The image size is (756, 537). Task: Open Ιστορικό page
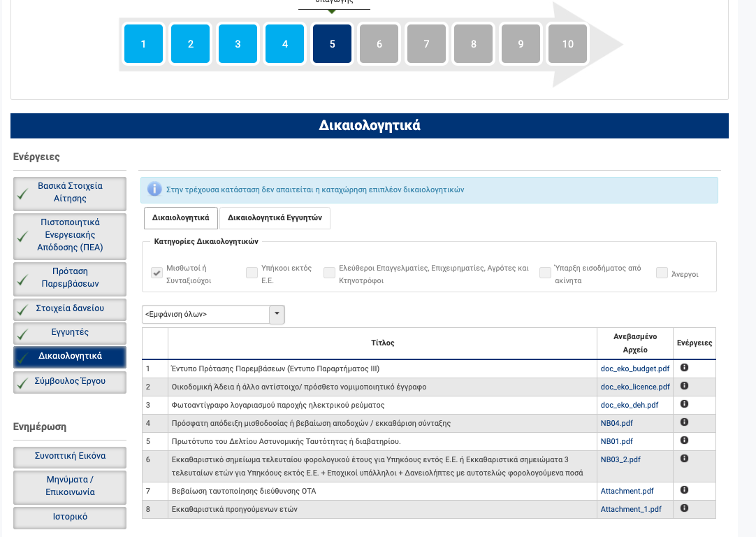tap(70, 517)
